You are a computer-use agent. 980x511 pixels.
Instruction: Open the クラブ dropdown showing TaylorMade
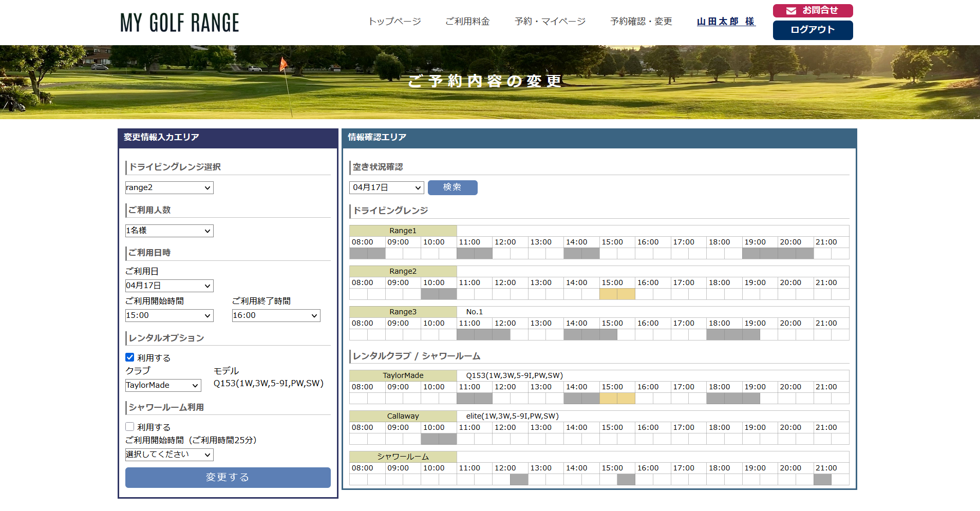point(163,385)
